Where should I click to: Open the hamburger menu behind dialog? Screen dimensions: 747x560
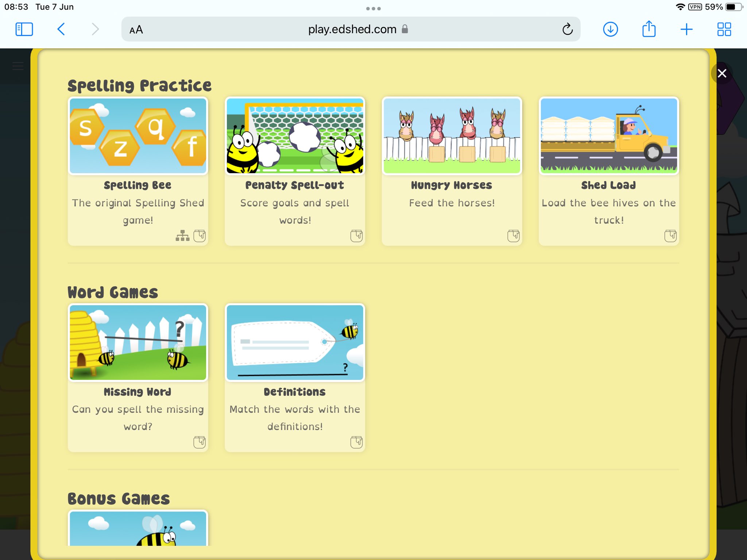(x=18, y=66)
